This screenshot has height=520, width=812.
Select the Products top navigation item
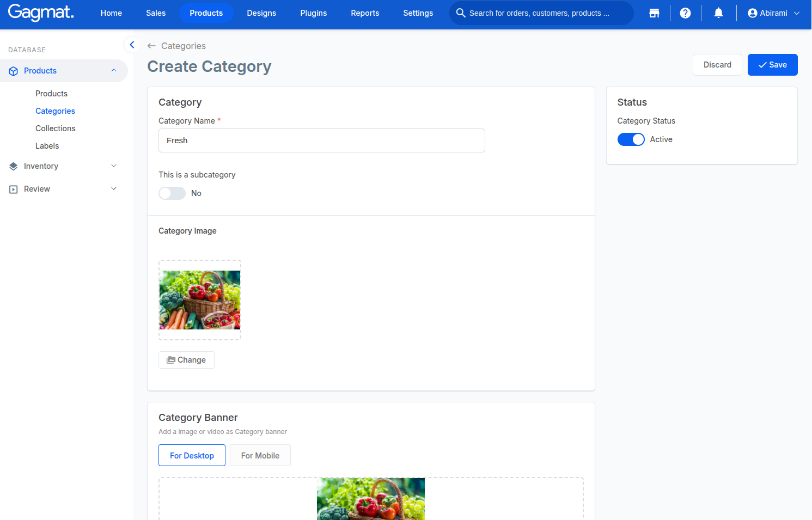tap(206, 13)
